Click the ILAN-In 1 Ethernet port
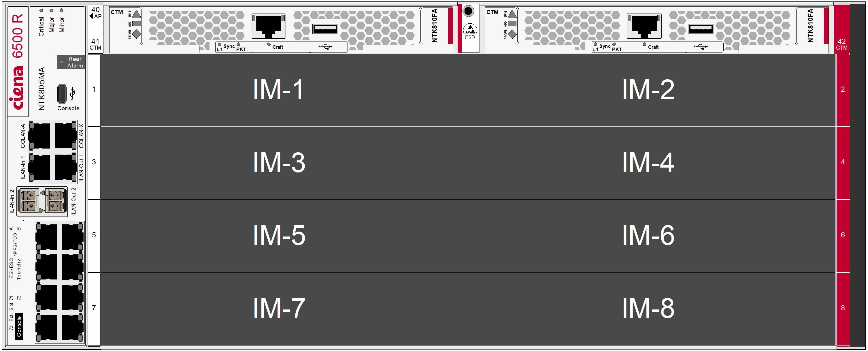This screenshot has height=351, width=868. point(39,168)
